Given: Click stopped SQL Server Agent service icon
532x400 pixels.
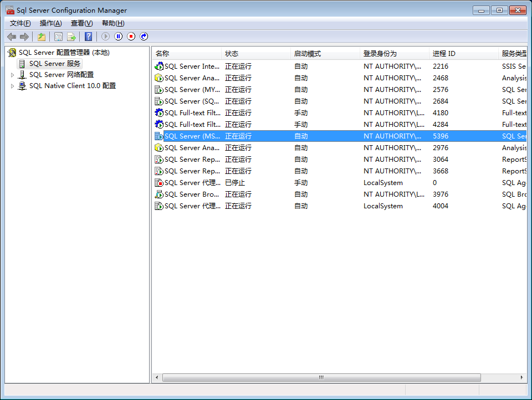Looking at the screenshot, I should 159,182.
